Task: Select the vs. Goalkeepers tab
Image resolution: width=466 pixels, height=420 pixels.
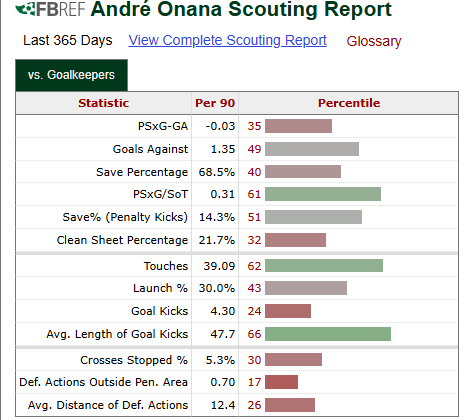Action: click(x=71, y=75)
